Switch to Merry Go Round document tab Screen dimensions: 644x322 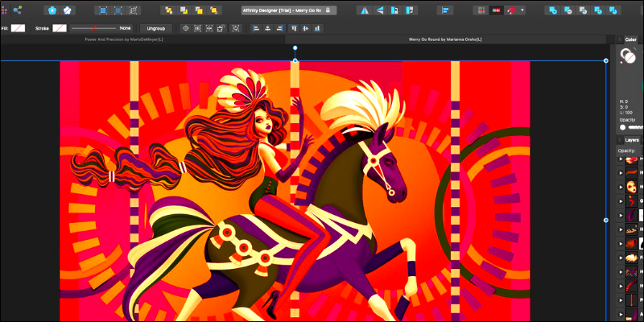point(445,39)
